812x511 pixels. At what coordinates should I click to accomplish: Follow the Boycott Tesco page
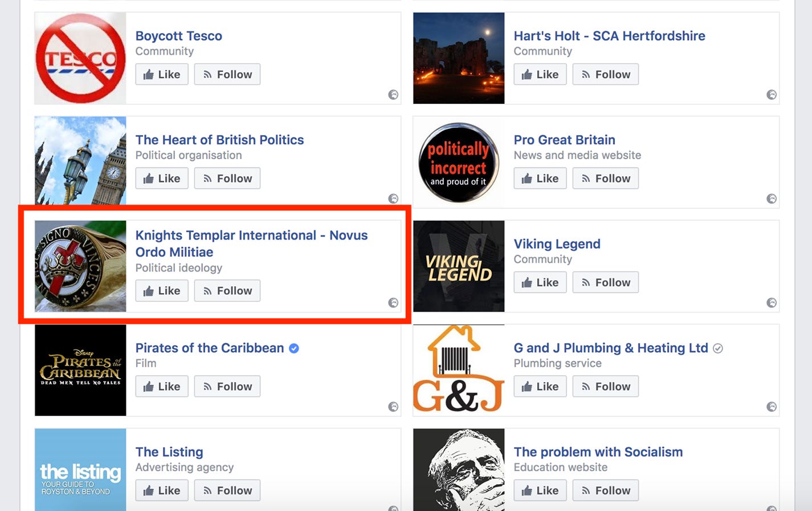(227, 74)
